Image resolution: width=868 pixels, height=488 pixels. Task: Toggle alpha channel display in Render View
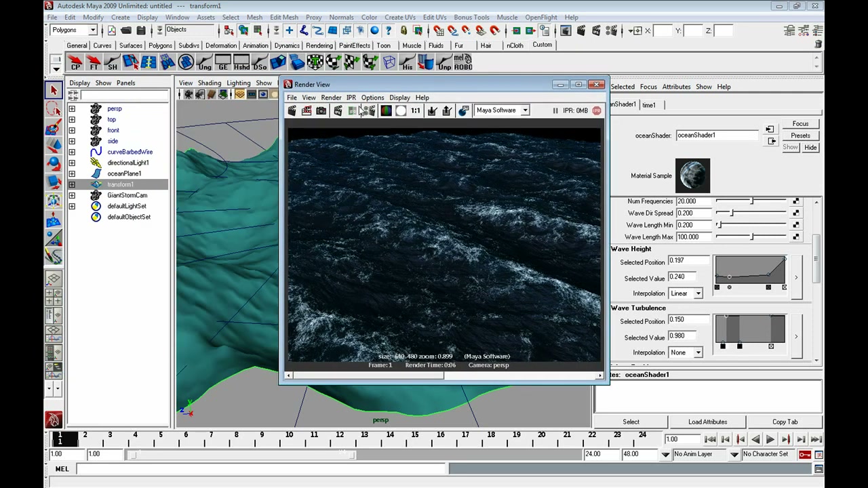(401, 110)
